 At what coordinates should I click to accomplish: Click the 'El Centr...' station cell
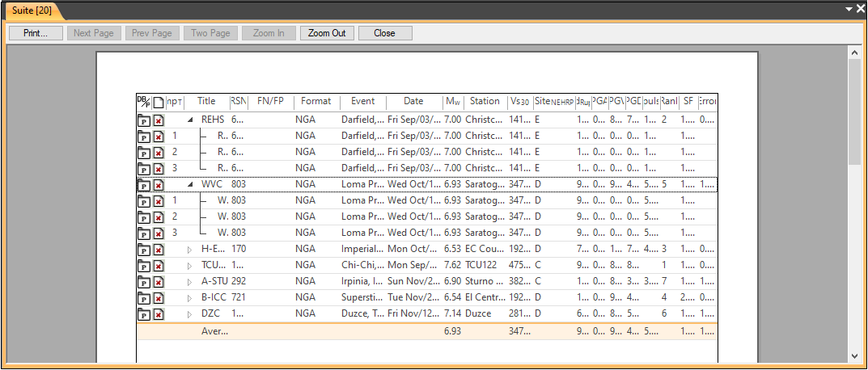[x=485, y=297]
